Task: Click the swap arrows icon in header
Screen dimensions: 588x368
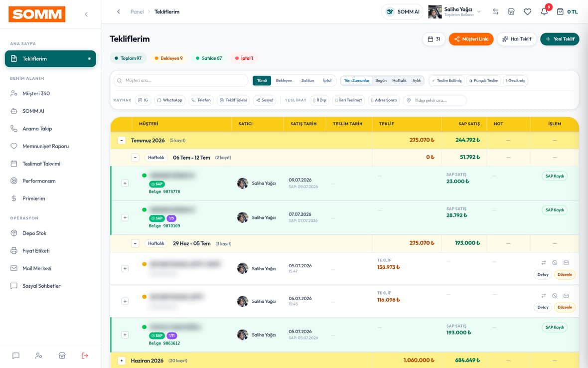Action: (495, 11)
